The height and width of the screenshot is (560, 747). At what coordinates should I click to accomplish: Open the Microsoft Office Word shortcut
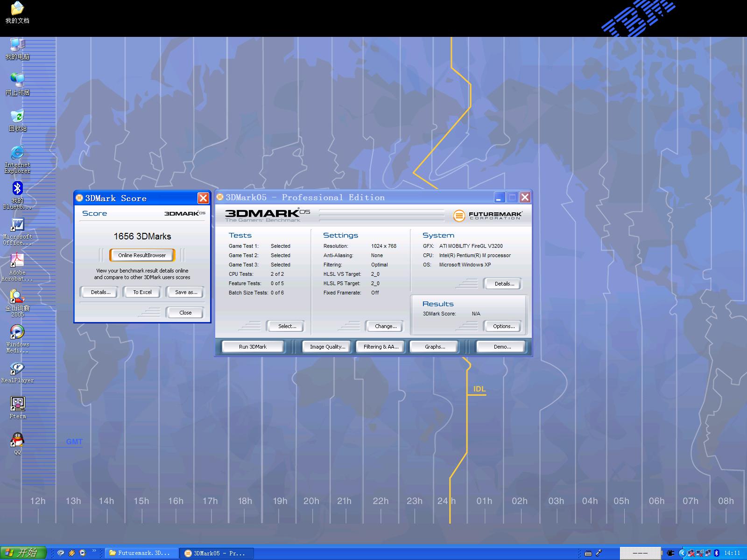pos(17,225)
